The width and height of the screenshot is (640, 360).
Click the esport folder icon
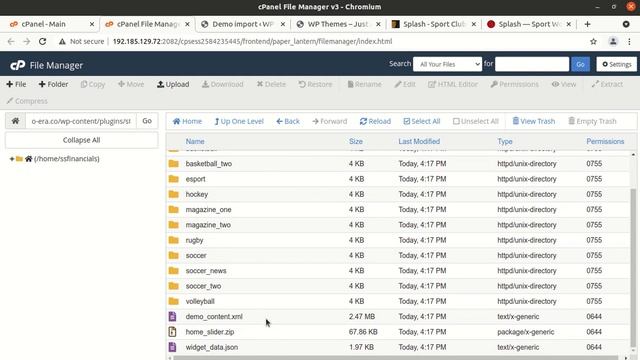pyautogui.click(x=173, y=179)
